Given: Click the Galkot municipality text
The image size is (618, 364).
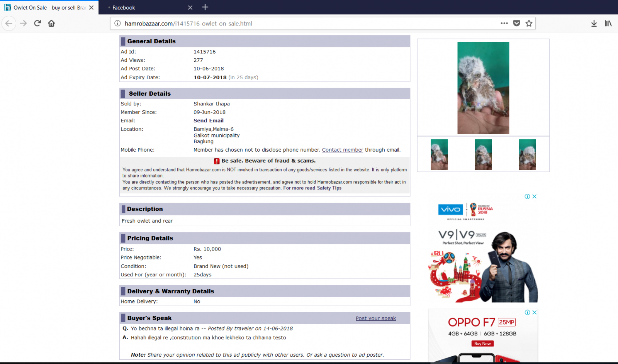Looking at the screenshot, I should (217, 135).
